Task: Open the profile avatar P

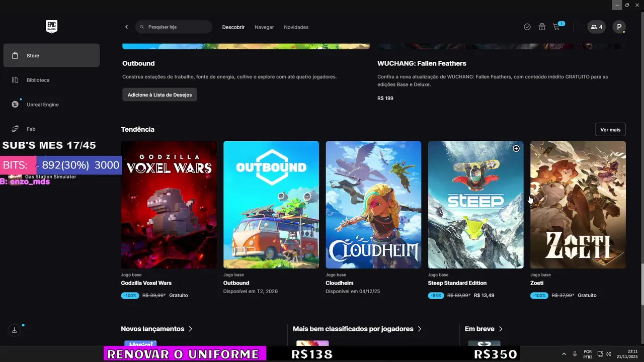Action: 619,27
